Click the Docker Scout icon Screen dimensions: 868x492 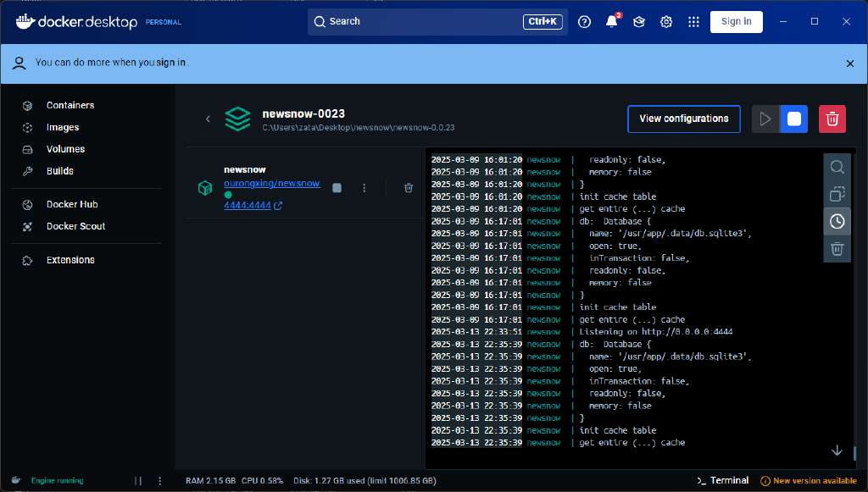coord(27,227)
